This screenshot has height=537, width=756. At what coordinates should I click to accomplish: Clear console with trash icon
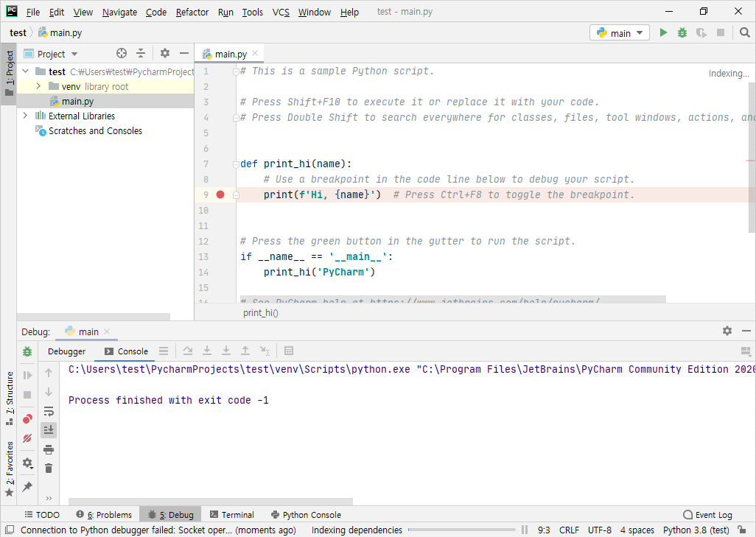coord(49,468)
